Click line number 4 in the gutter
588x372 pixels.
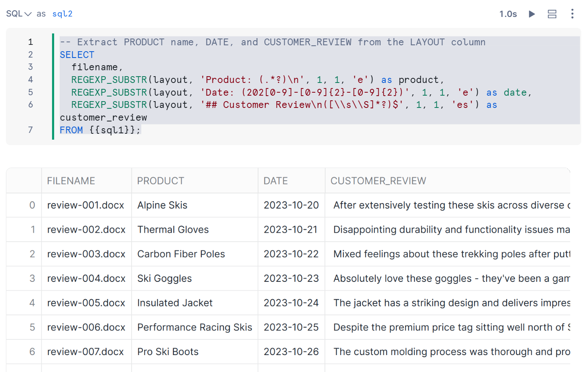(x=30, y=80)
